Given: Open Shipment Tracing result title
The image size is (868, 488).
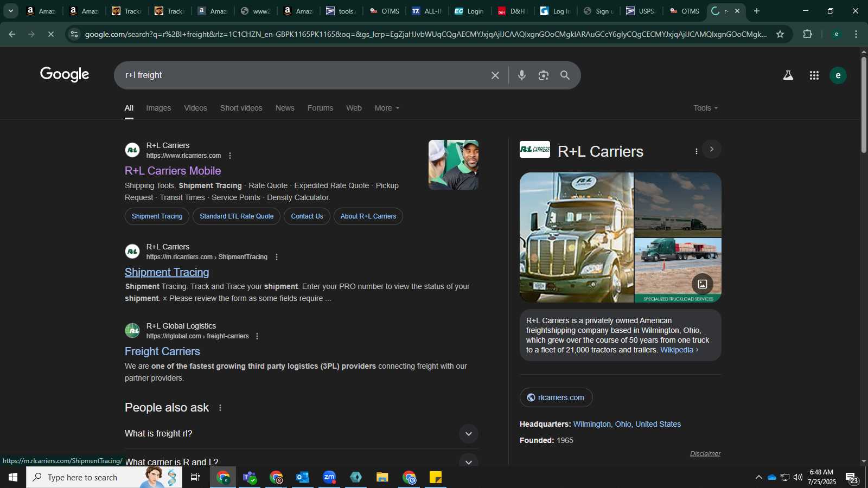Looking at the screenshot, I should click(x=167, y=272).
